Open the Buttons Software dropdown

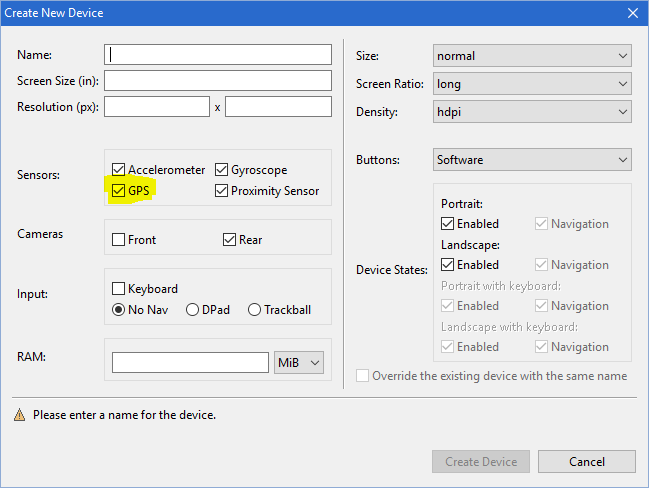[x=532, y=160]
